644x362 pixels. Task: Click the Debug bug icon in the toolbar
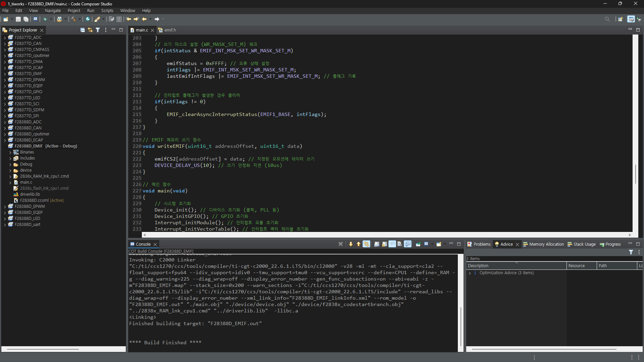coord(45,19)
